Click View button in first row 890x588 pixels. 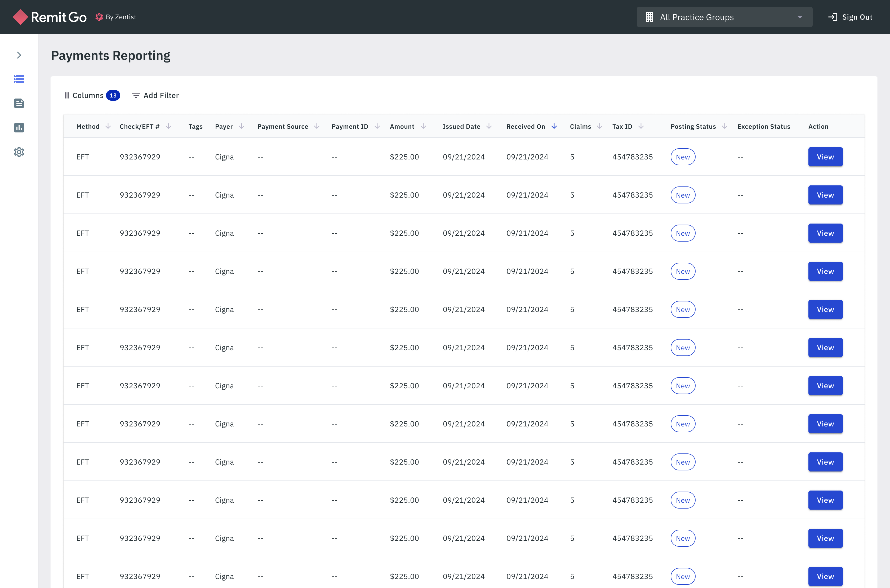point(825,157)
